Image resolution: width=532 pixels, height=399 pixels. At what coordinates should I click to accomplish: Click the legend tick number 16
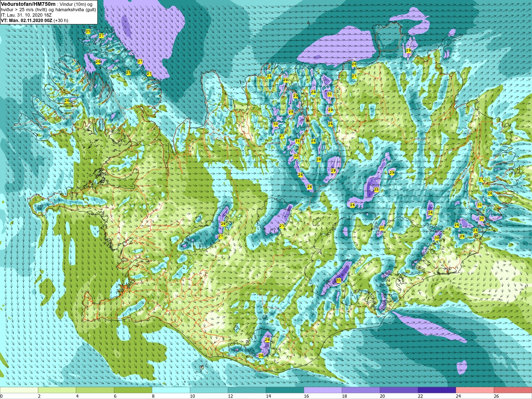point(307,396)
